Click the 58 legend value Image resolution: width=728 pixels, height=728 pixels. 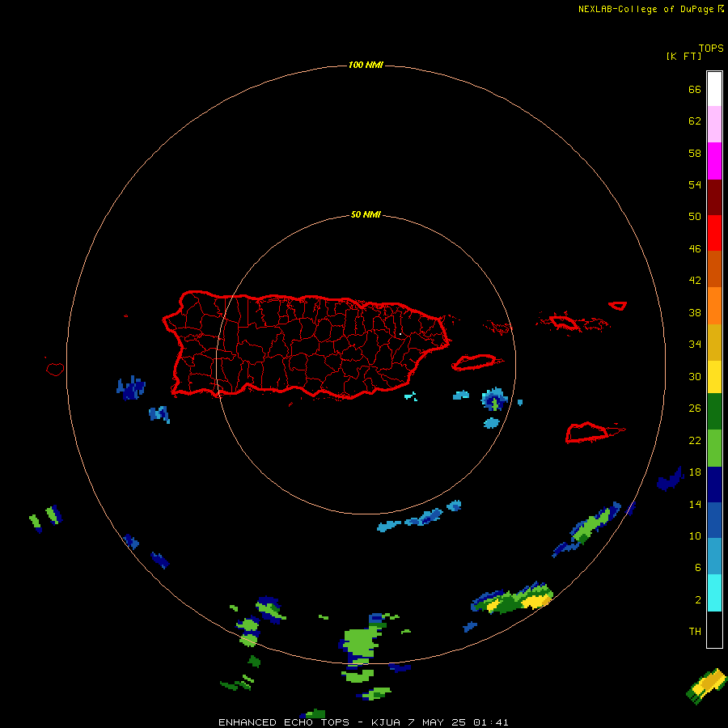[695, 153]
